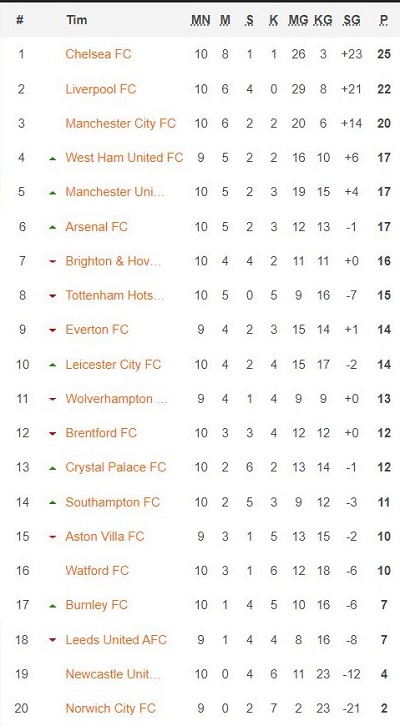This screenshot has height=726, width=400.
Task: Click the P points column header
Action: tap(384, 20)
